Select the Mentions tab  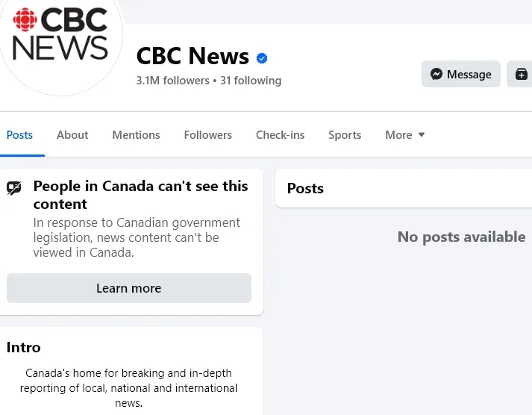[136, 135]
